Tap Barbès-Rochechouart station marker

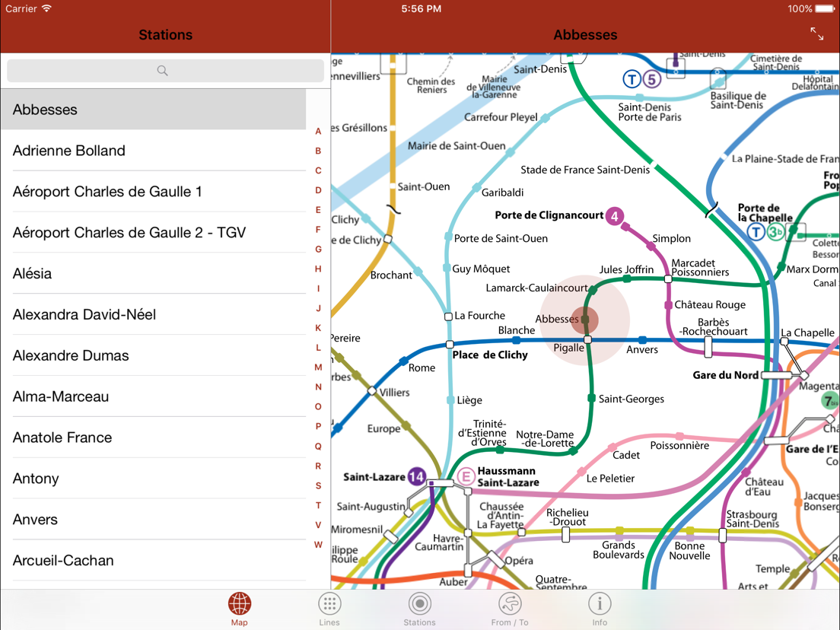(708, 347)
